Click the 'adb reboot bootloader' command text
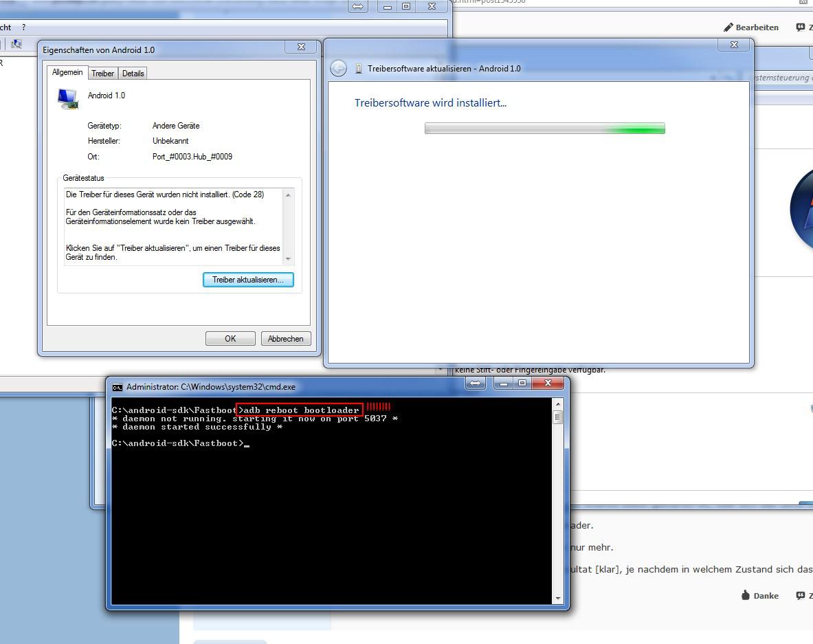Viewport: 813px width, 644px height. click(x=301, y=410)
